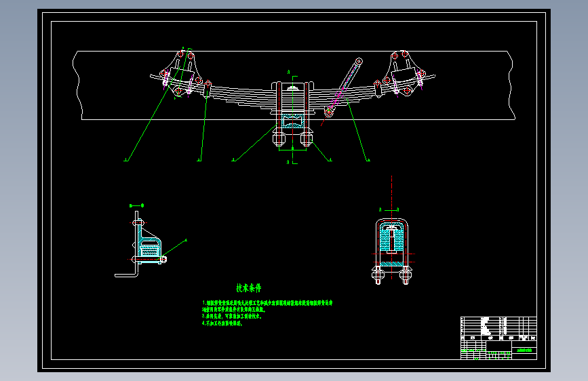Select the bracket cross-section detail view
Viewport: 588px width, 381px height.
140,244
